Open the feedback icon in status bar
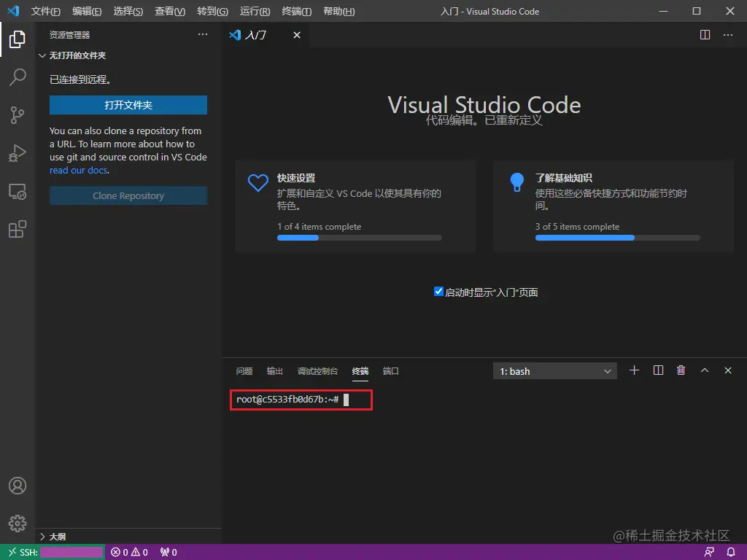 coord(709,552)
